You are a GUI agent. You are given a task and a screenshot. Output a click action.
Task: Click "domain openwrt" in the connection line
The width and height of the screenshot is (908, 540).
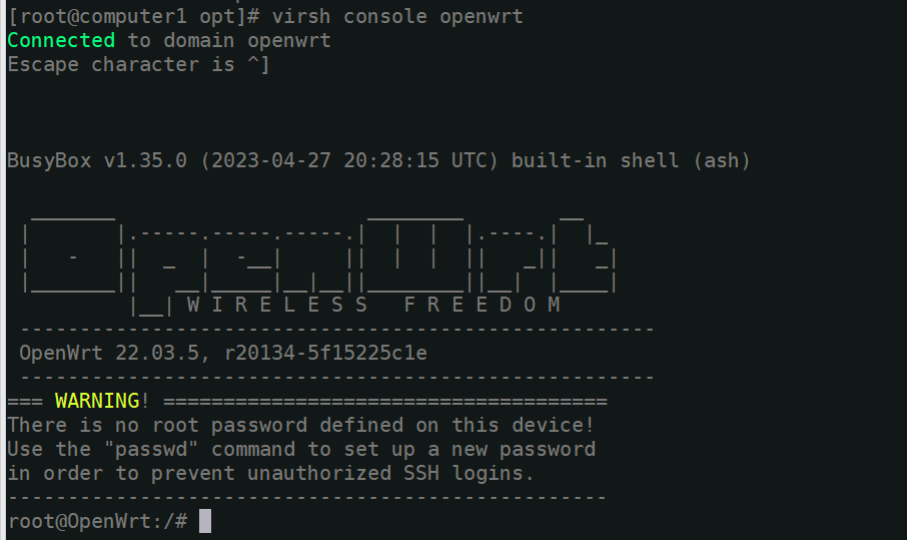point(247,41)
